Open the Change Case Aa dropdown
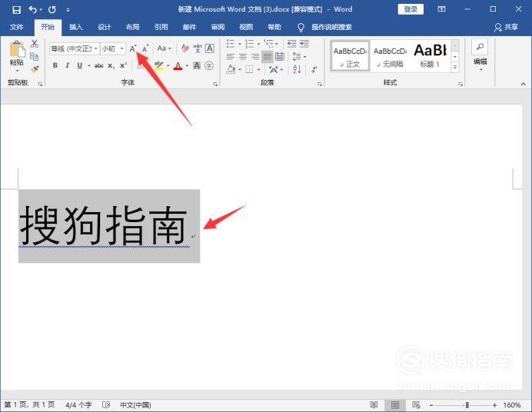The height and width of the screenshot is (412, 532). pyautogui.click(x=165, y=49)
